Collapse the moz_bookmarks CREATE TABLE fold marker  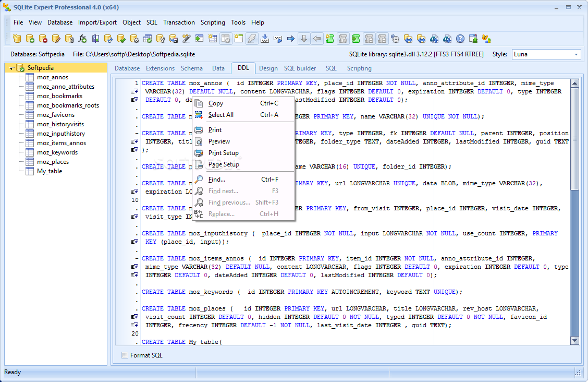pos(137,133)
